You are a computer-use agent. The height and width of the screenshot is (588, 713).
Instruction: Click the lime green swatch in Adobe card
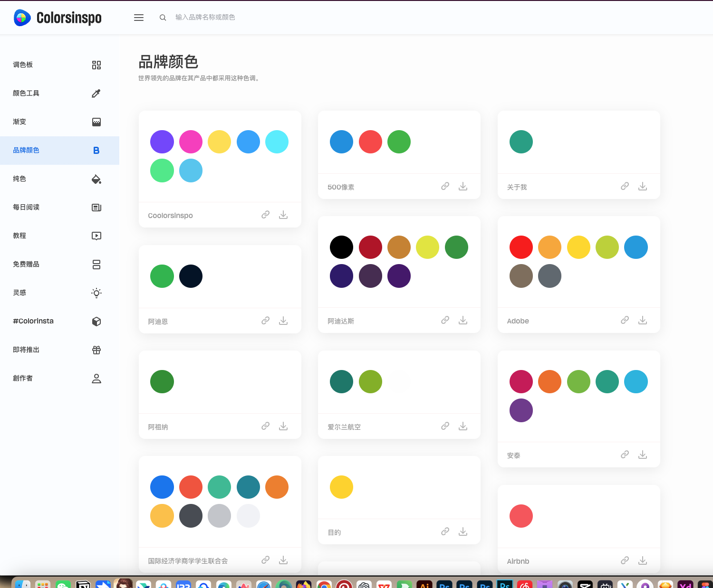(x=607, y=247)
